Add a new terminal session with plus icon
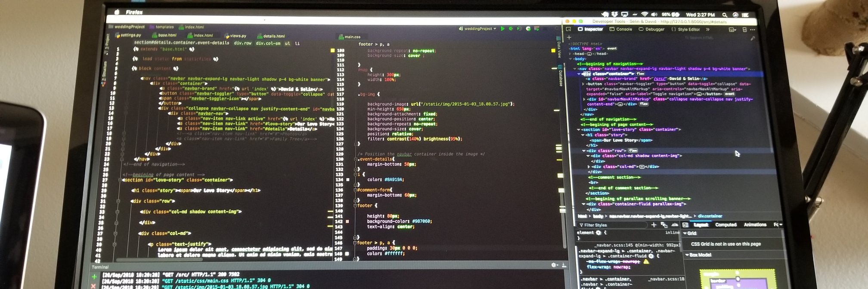The height and width of the screenshot is (289, 868). coord(94,277)
